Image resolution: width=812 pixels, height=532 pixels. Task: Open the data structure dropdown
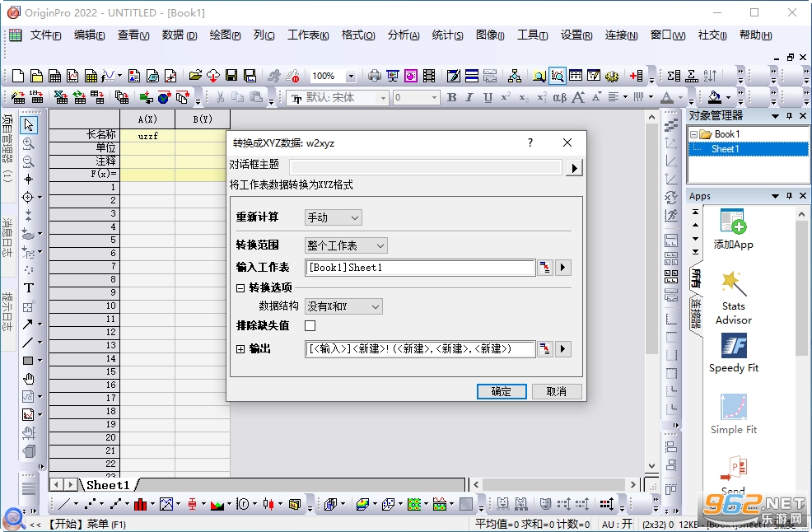coord(344,306)
